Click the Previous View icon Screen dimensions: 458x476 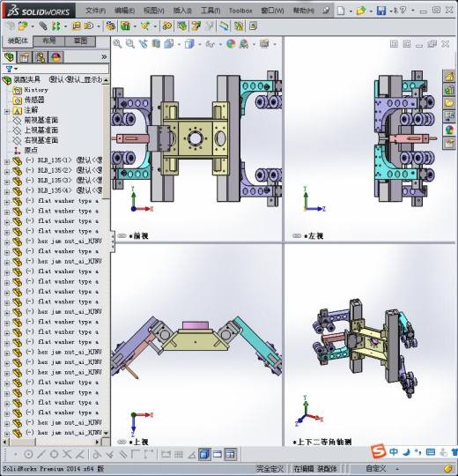[x=143, y=44]
